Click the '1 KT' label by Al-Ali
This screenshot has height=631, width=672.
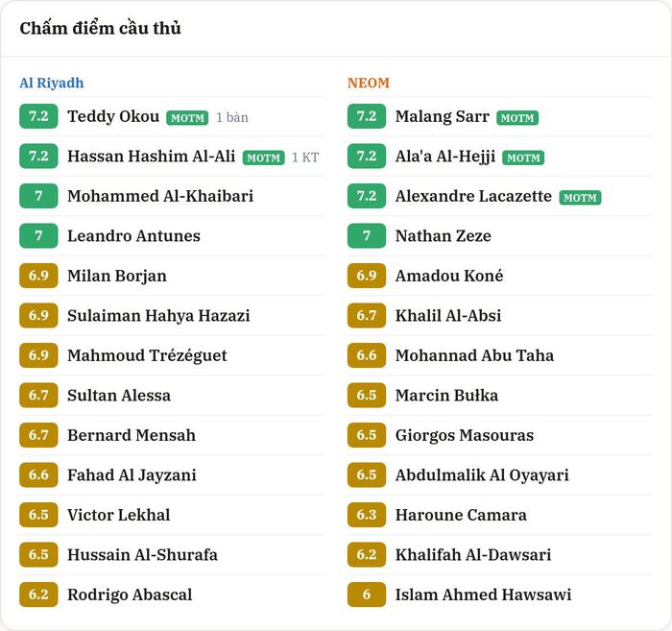[x=305, y=158]
